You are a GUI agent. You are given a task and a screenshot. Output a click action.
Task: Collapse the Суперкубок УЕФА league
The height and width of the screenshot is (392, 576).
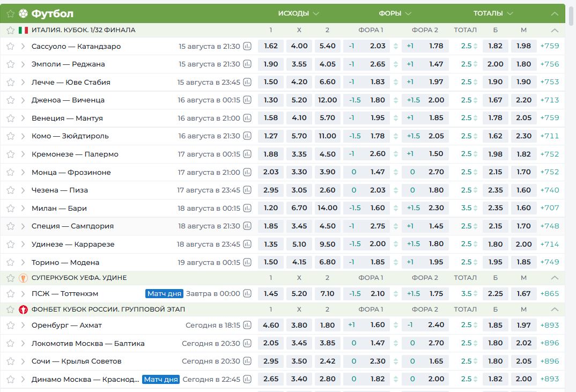click(555, 278)
